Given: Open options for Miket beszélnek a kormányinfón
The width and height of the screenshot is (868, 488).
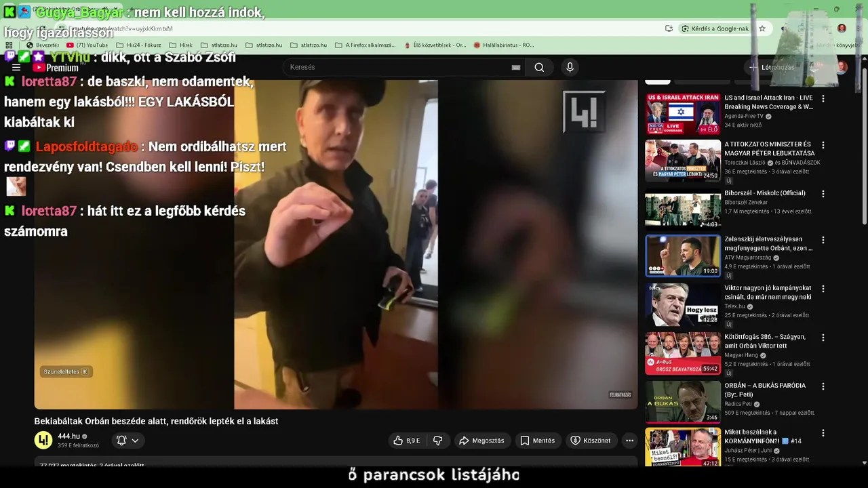Looking at the screenshot, I should [823, 433].
